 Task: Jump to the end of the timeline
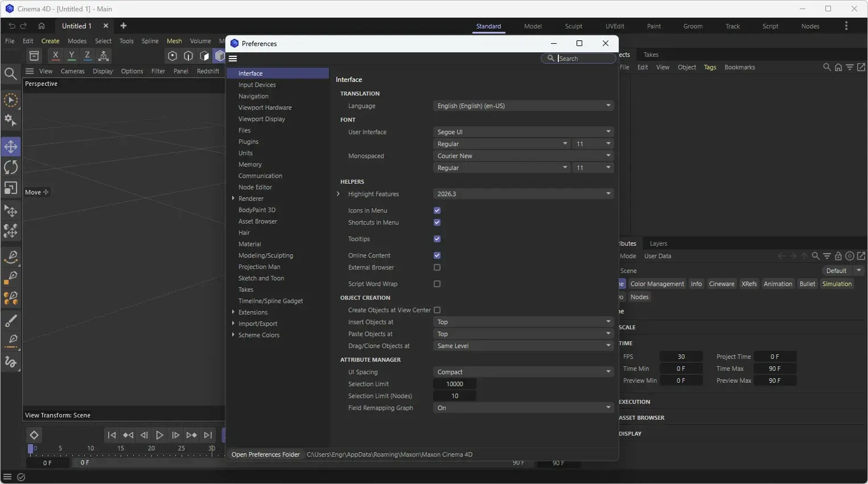tap(208, 435)
